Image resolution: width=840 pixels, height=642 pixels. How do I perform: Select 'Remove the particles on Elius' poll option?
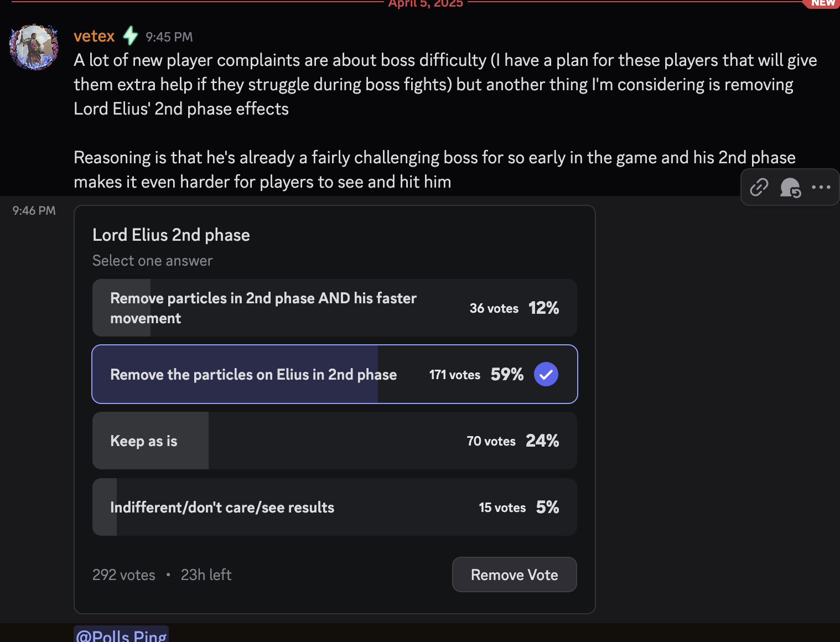(335, 374)
